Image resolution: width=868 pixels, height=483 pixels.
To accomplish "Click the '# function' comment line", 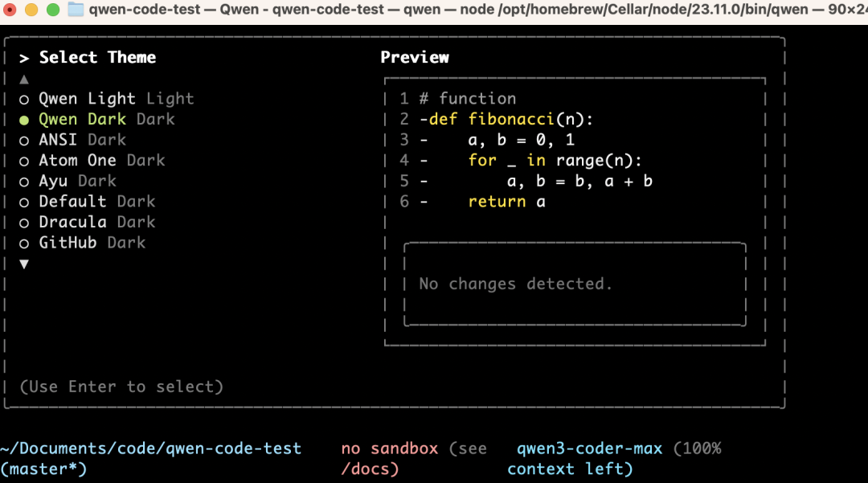I will coord(468,99).
